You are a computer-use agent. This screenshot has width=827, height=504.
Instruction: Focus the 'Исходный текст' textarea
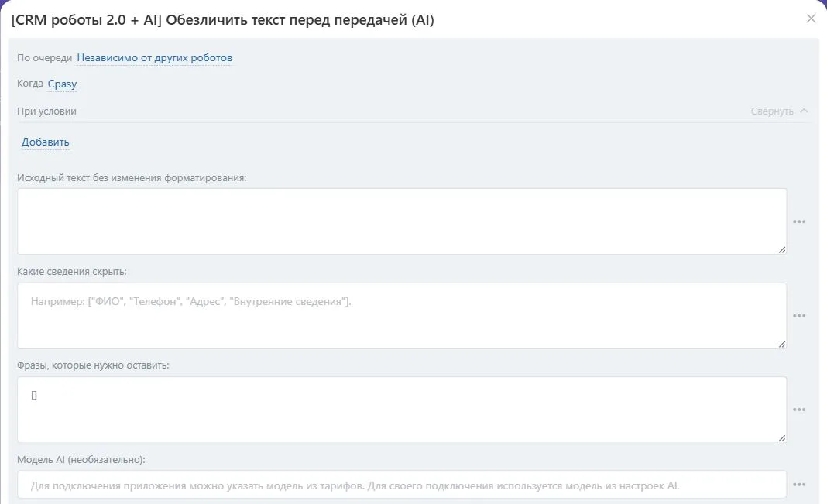tap(402, 221)
